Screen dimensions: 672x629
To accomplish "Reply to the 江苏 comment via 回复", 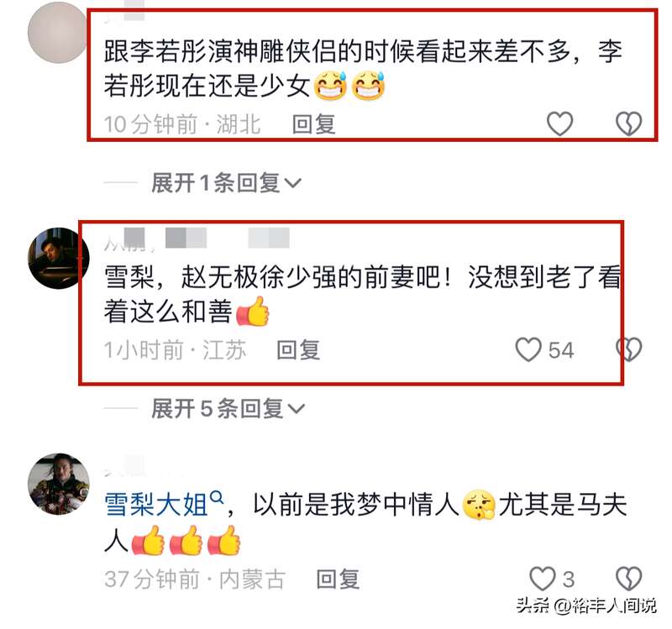I will 298,350.
